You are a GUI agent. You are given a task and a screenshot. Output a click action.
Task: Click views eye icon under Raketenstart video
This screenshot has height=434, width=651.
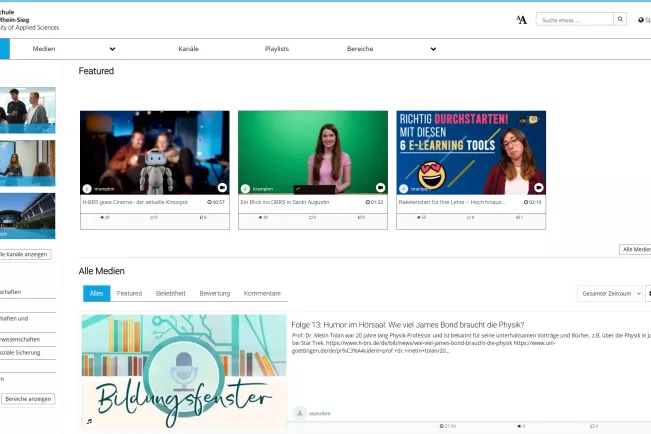tap(418, 217)
